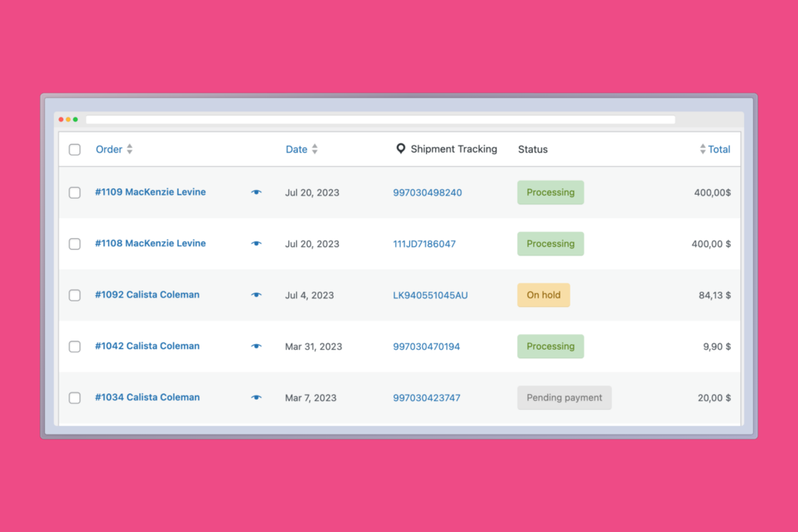Click Processing status of order #1042
This screenshot has height=532, width=798.
pyautogui.click(x=551, y=347)
